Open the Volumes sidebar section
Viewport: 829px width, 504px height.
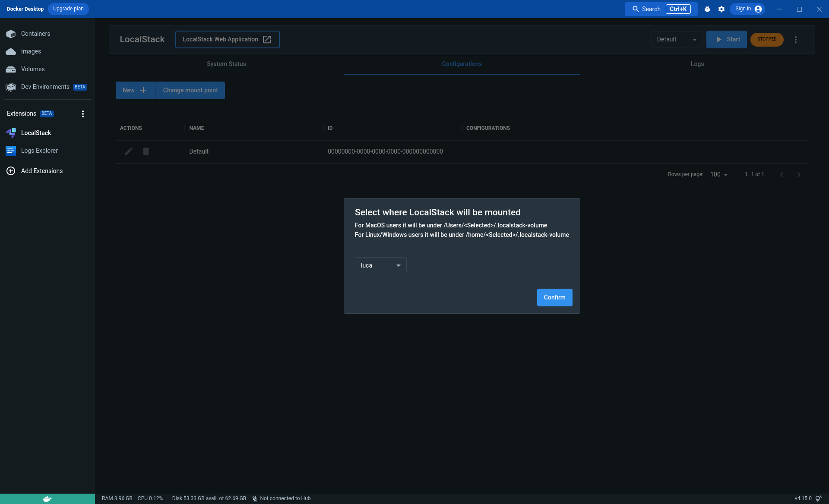point(32,69)
